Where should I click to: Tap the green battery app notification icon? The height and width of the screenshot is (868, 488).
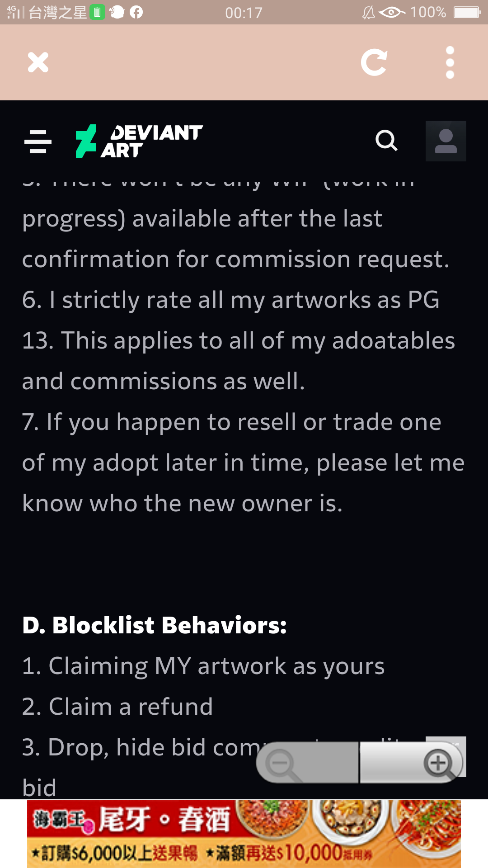(x=97, y=12)
